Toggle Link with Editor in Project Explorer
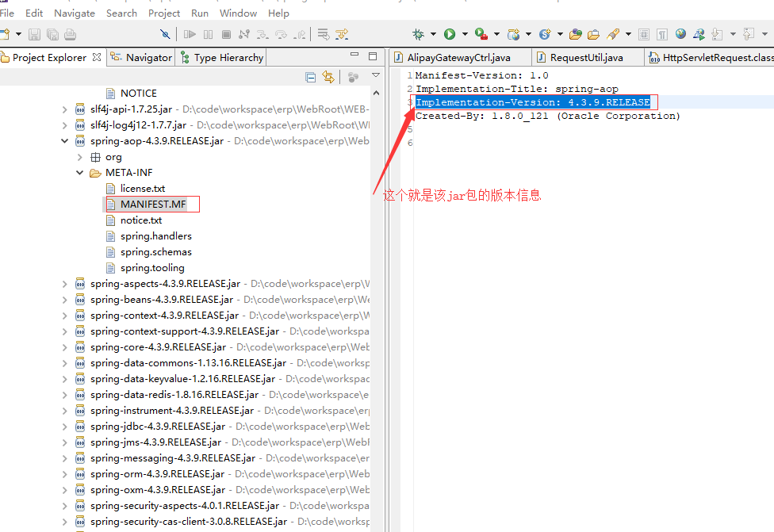 pyautogui.click(x=330, y=76)
